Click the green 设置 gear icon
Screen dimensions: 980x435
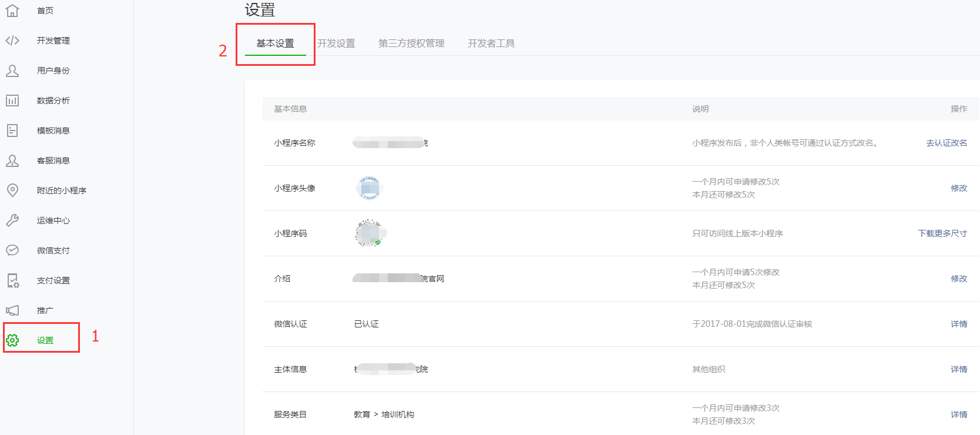tap(12, 340)
